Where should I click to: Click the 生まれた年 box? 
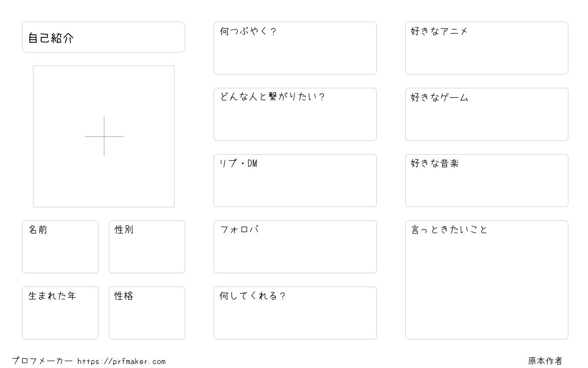(x=60, y=313)
